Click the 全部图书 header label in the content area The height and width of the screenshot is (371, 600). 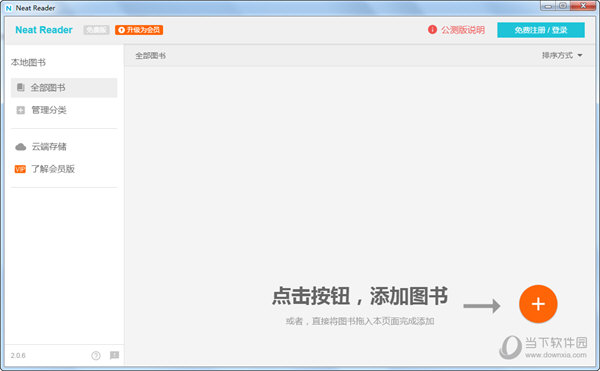(x=150, y=56)
